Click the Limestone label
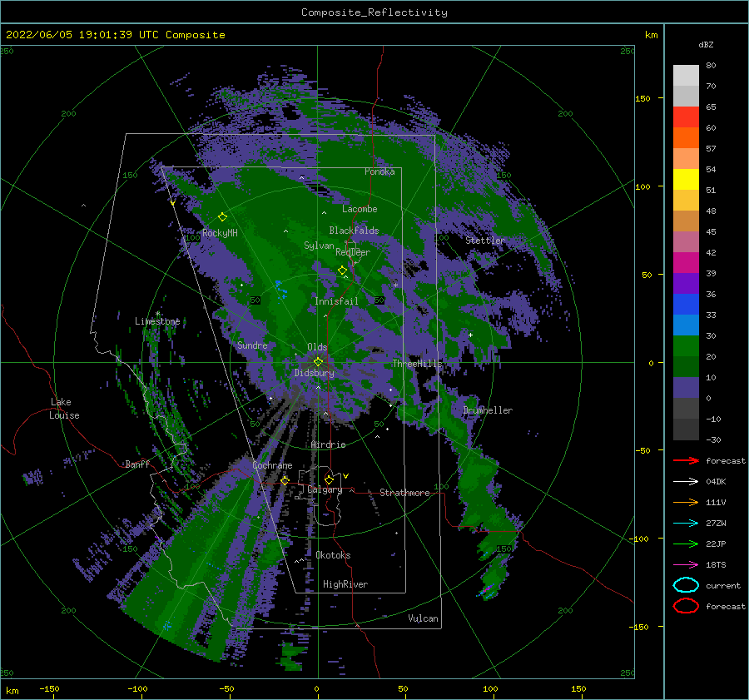 click(x=157, y=321)
